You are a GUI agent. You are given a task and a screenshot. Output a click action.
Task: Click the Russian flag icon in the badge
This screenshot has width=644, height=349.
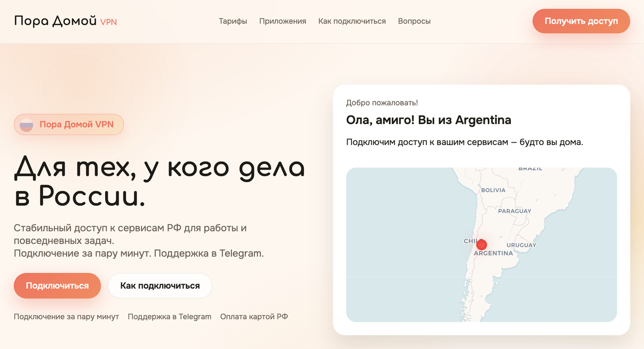pos(27,124)
